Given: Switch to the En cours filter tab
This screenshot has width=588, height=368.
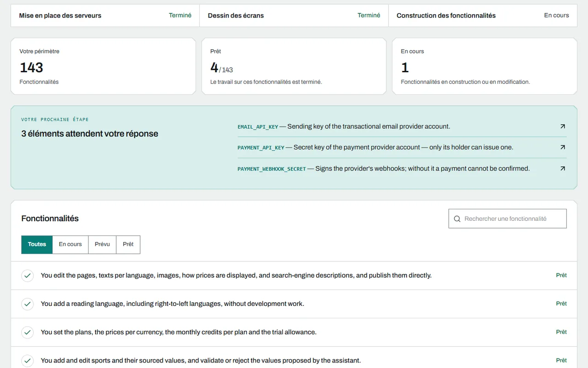Looking at the screenshot, I should pos(70,245).
